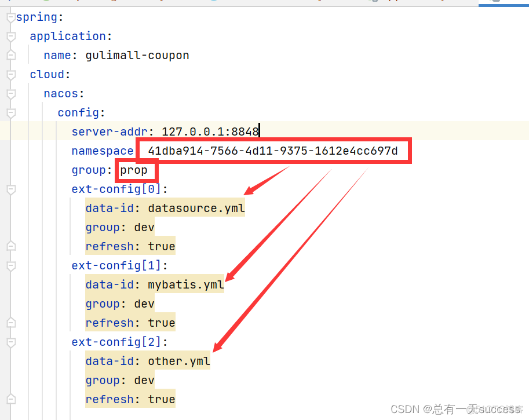The width and height of the screenshot is (529, 420).
Task: Click dev value under mybatis.yml
Action: 144,304
